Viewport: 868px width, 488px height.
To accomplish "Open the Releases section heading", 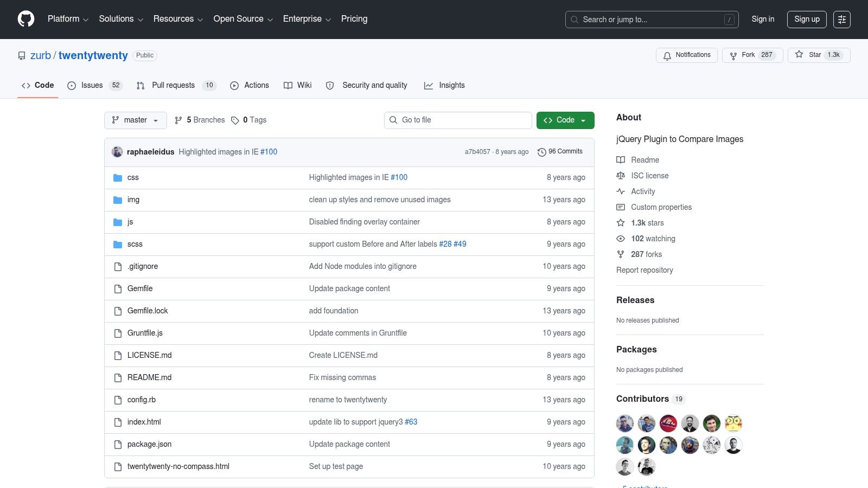I will pyautogui.click(x=635, y=300).
